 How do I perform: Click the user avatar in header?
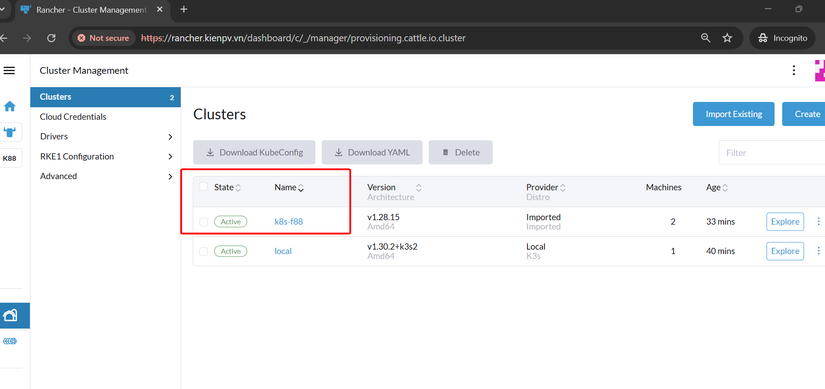820,71
